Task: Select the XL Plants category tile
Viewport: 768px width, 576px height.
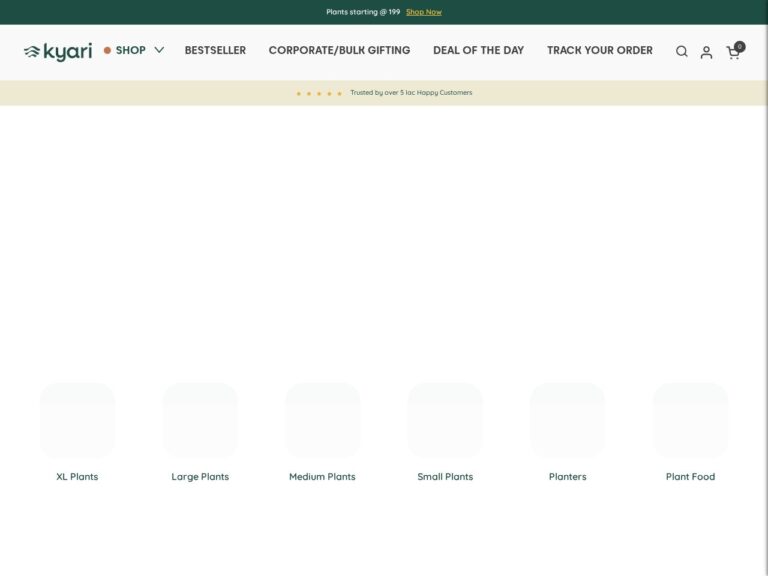Action: [x=77, y=420]
